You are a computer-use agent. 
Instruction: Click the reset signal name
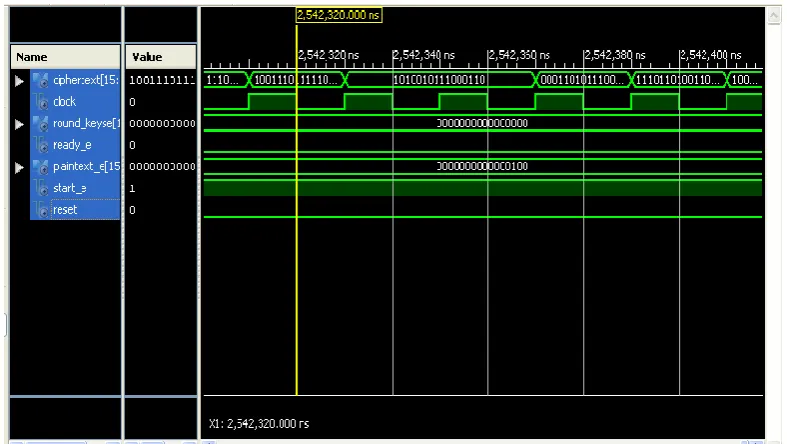pyautogui.click(x=65, y=210)
